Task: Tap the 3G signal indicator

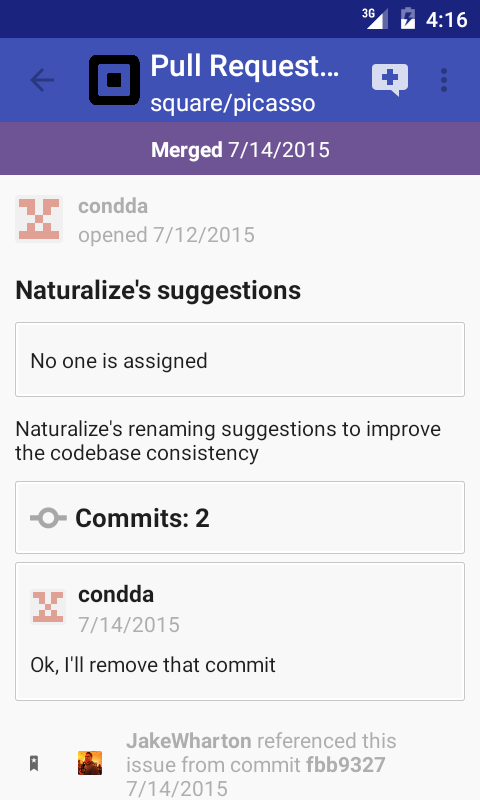Action: (375, 19)
